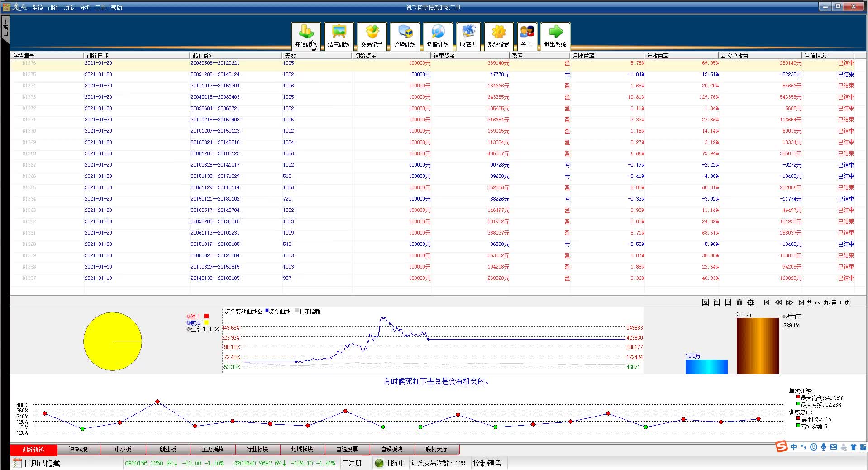This screenshot has height=470, width=868.
Task: Click the view record magnifier icon
Action: 706,302
